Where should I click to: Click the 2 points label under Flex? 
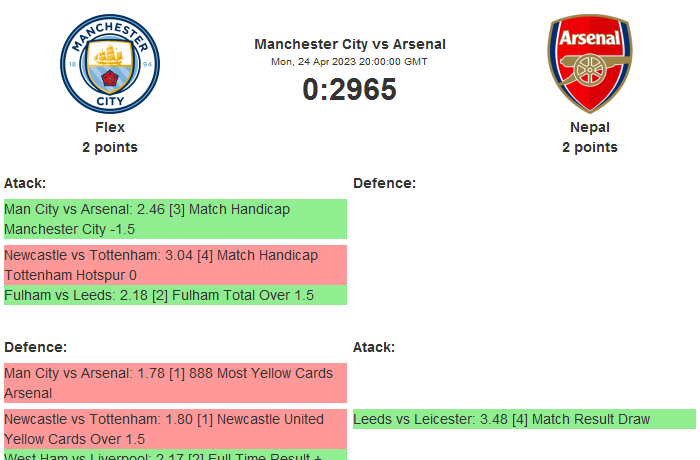coord(110,147)
